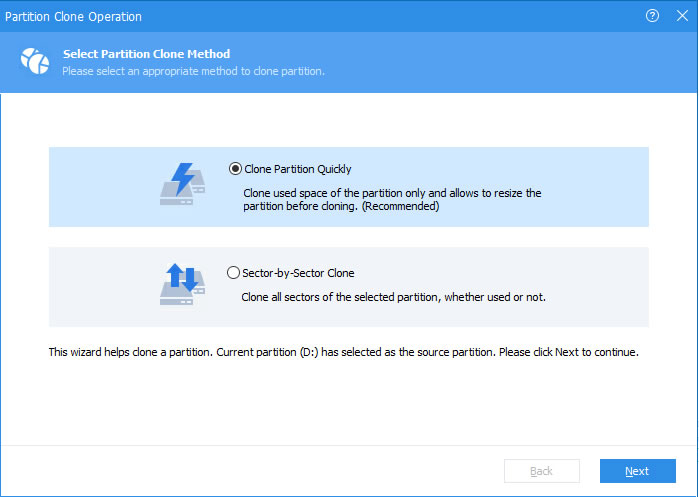
Task: Click the 'Partition Clone Operation' window title
Action: pyautogui.click(x=74, y=16)
